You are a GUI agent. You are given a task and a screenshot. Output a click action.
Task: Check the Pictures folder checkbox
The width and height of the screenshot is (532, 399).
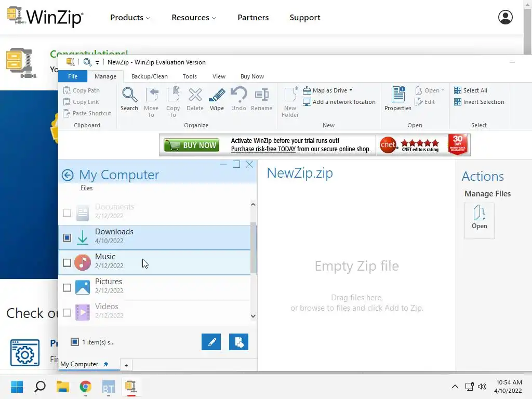coord(67,287)
